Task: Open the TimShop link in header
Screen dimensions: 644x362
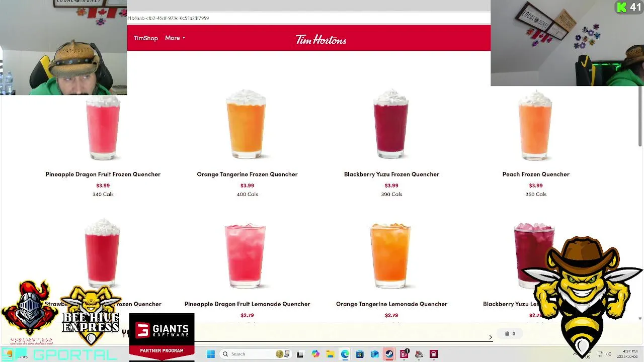Action: tap(145, 38)
